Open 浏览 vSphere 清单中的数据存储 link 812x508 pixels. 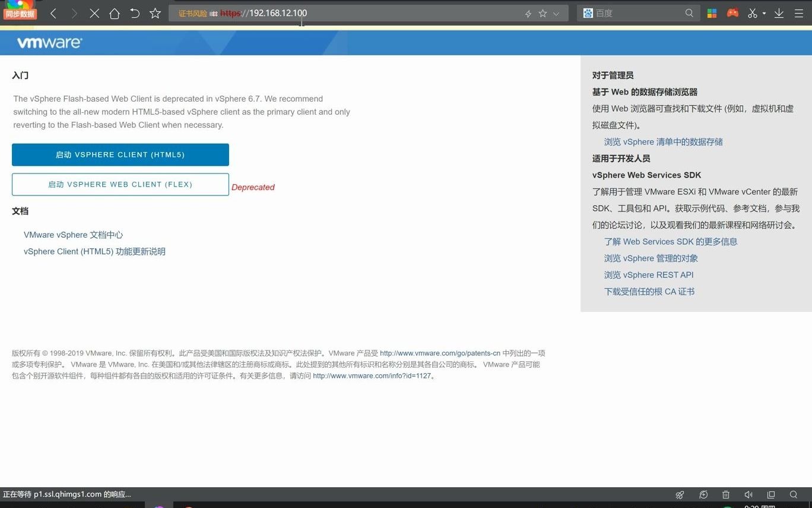click(x=664, y=142)
